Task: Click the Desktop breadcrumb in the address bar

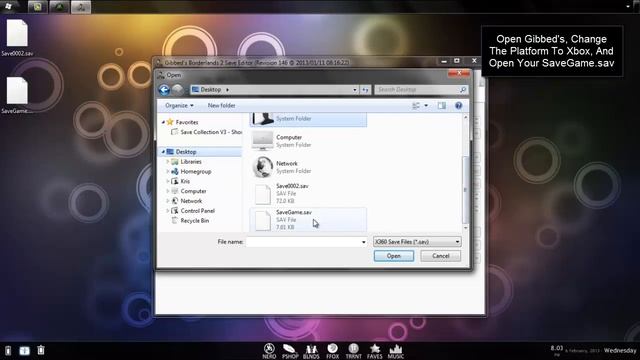Action: pos(211,90)
